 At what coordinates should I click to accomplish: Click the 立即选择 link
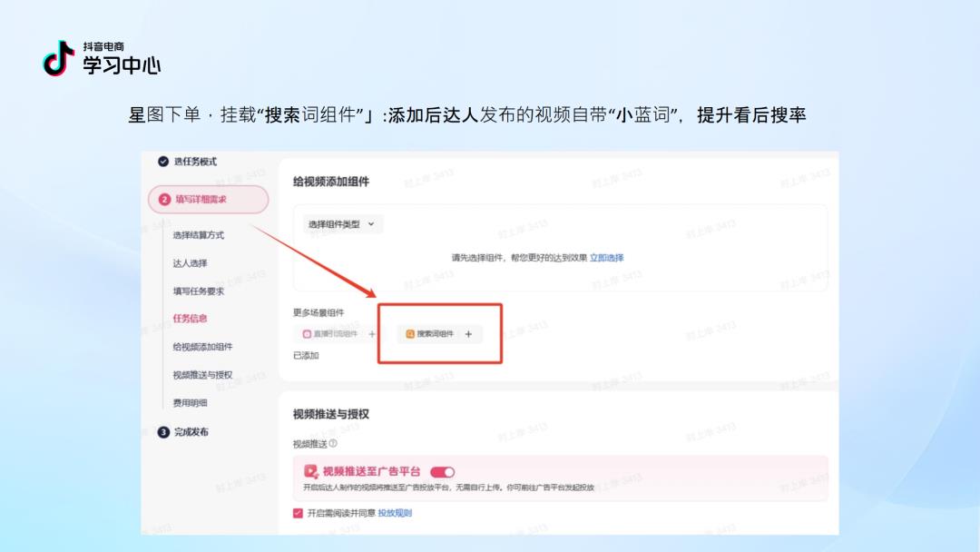coord(607,258)
